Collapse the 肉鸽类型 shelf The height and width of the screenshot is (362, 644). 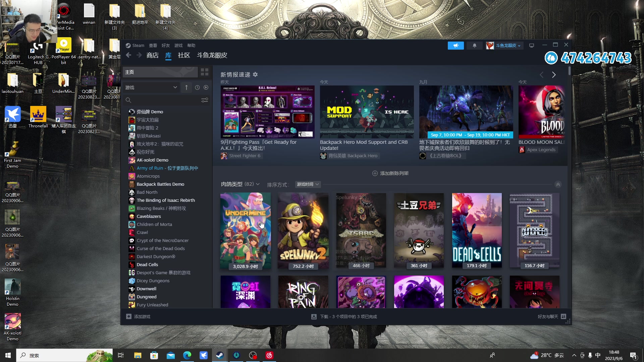tap(558, 184)
